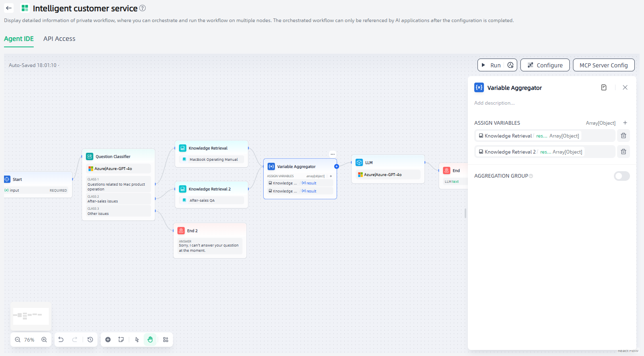Switch to pointer selection mode
Viewport: 644px width, 356px height.
137,340
